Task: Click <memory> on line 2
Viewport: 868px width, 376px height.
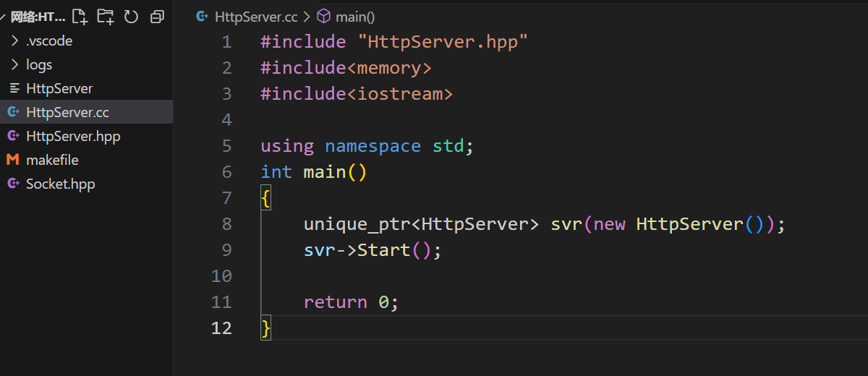Action: click(389, 68)
